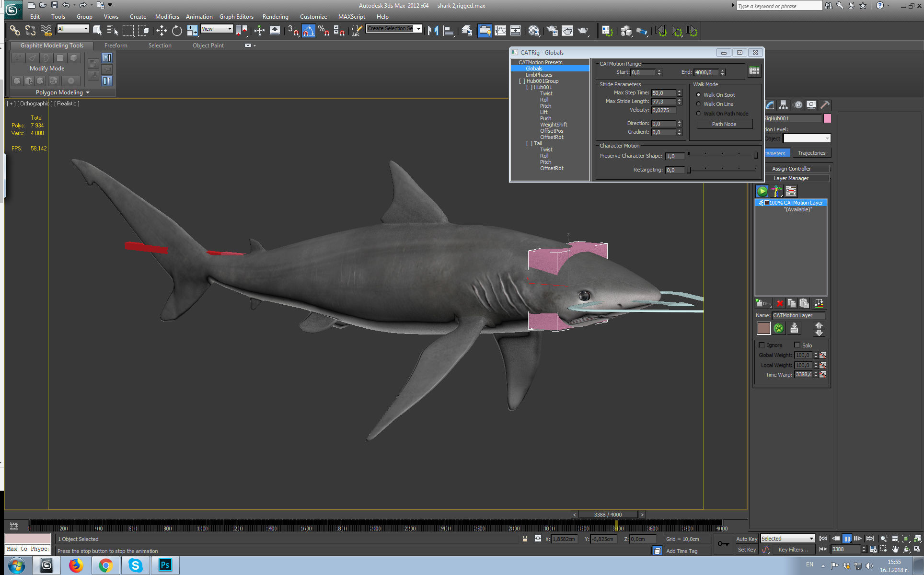Click the Align tool icon

click(449, 31)
